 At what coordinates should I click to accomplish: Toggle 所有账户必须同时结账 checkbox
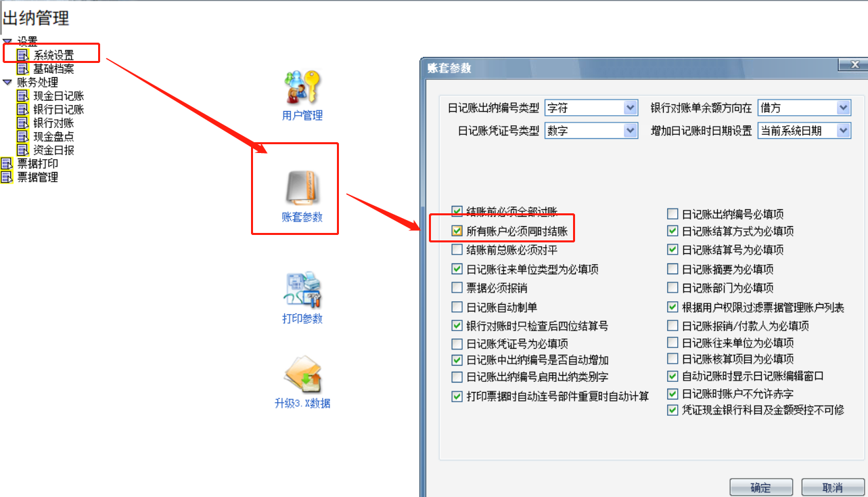[457, 232]
